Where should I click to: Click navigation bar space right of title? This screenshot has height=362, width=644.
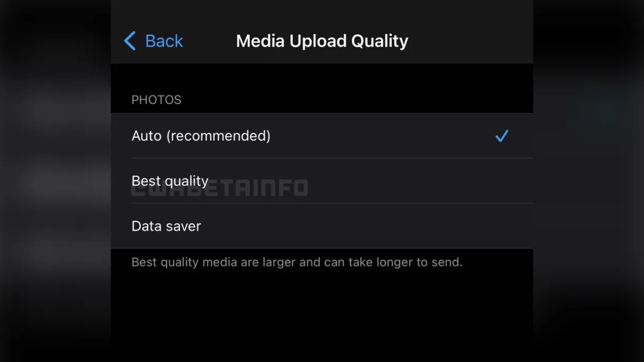(470, 41)
